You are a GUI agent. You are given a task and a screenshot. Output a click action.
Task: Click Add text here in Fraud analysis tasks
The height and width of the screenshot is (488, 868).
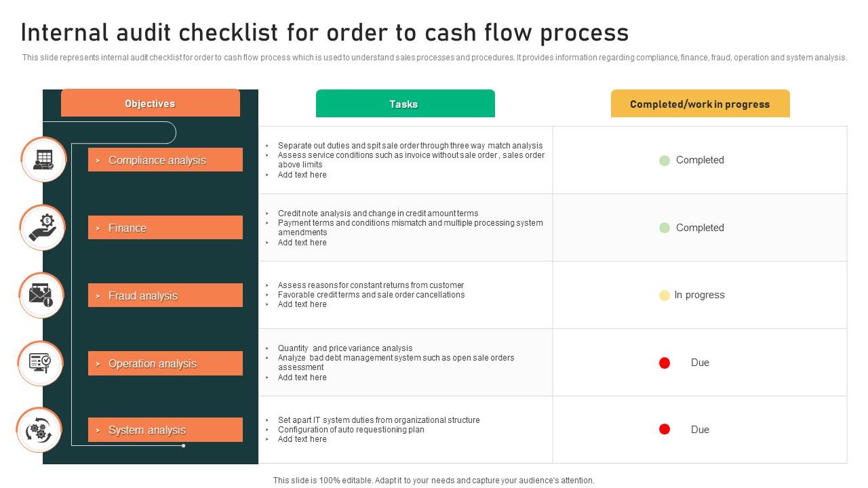(302, 304)
